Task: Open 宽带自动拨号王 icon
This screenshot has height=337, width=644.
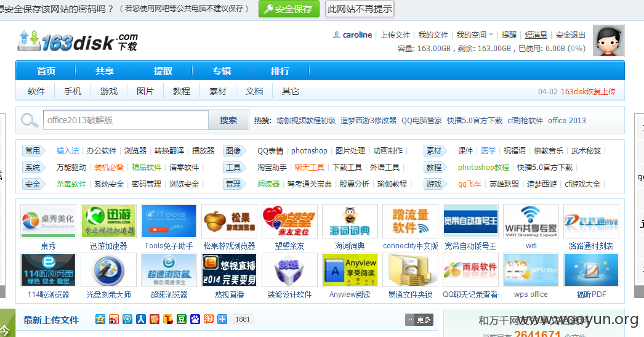Action: (x=470, y=221)
